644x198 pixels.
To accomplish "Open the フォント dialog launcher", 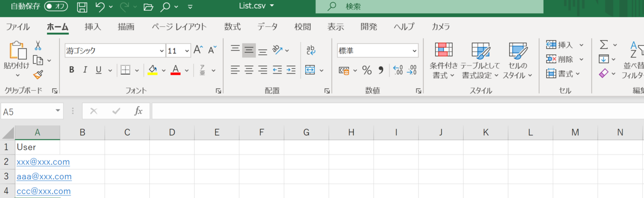I will point(218,91).
